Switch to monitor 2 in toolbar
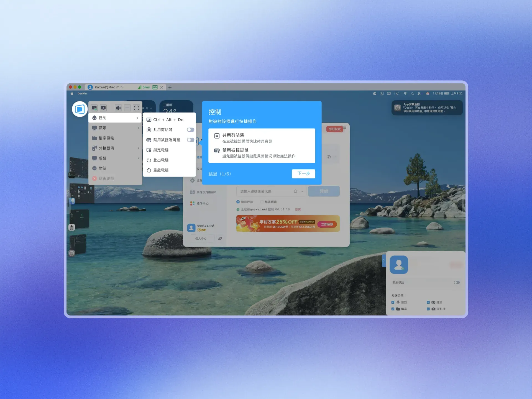The width and height of the screenshot is (532, 399). click(103, 108)
